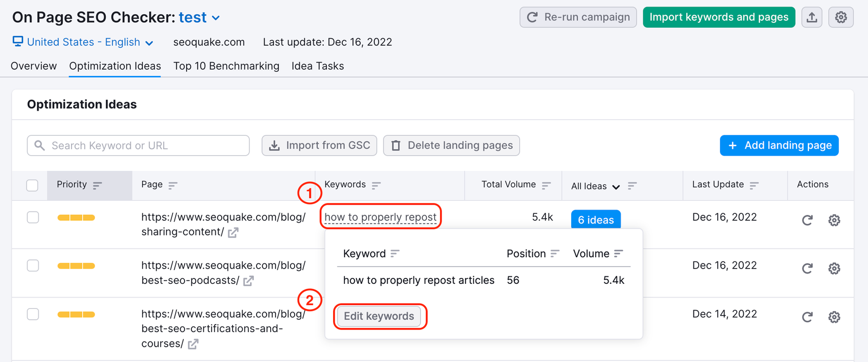Sort by Total Volume column icon

click(x=546, y=185)
